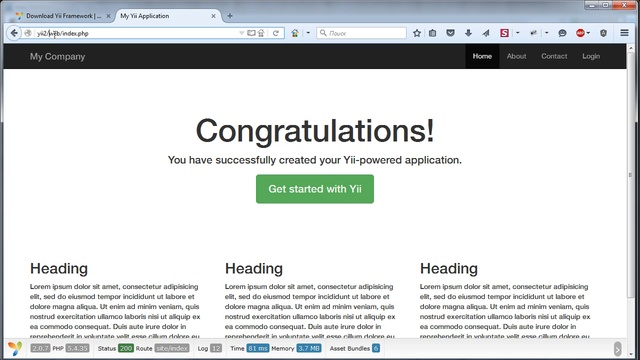Image resolution: width=640 pixels, height=360 pixels.
Task: Click the first Heading title on left
Action: (x=59, y=269)
